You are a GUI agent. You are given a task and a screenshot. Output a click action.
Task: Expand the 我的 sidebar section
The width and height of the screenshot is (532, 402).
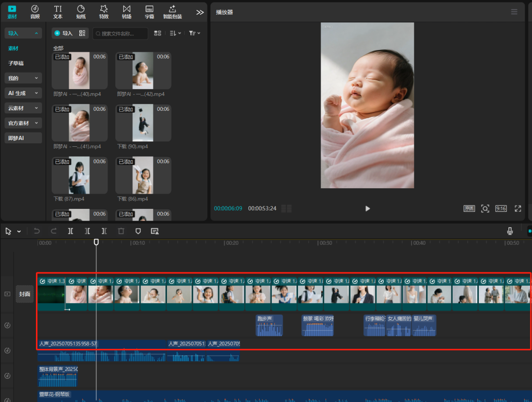[x=23, y=78]
